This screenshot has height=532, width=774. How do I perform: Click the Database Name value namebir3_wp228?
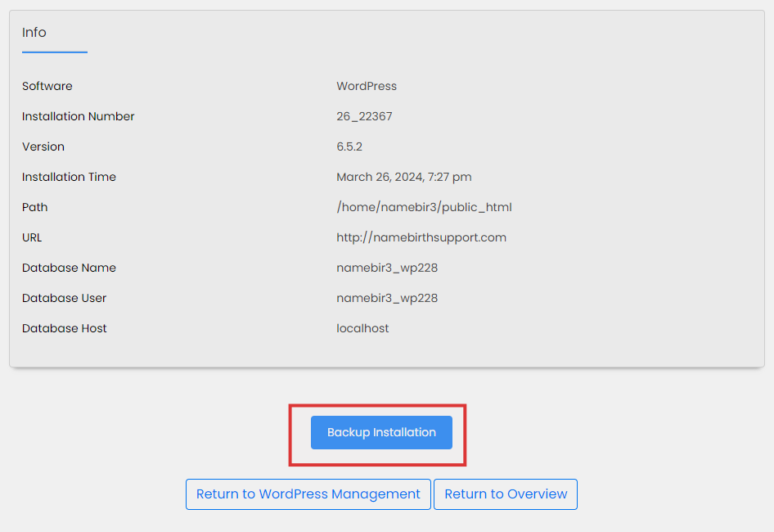[387, 268]
